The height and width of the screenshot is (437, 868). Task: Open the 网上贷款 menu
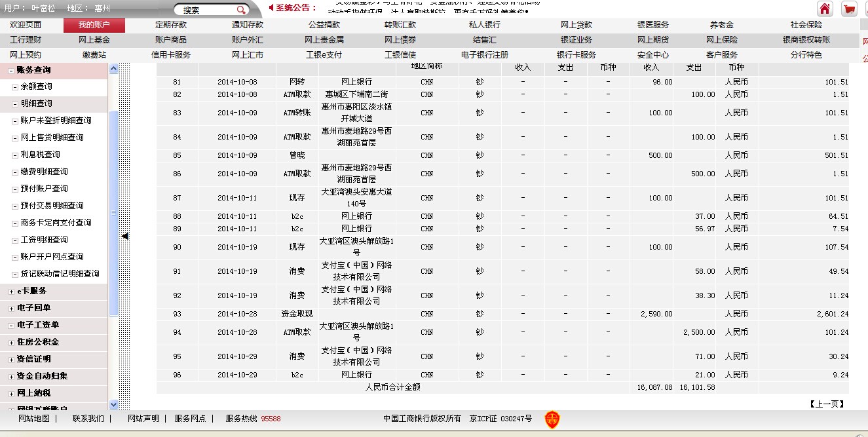pyautogui.click(x=576, y=25)
